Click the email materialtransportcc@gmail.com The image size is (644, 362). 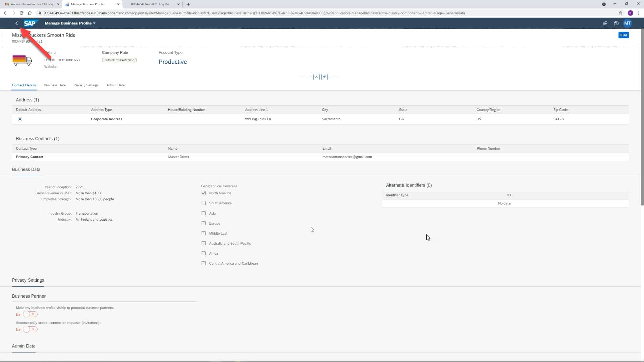[347, 157]
